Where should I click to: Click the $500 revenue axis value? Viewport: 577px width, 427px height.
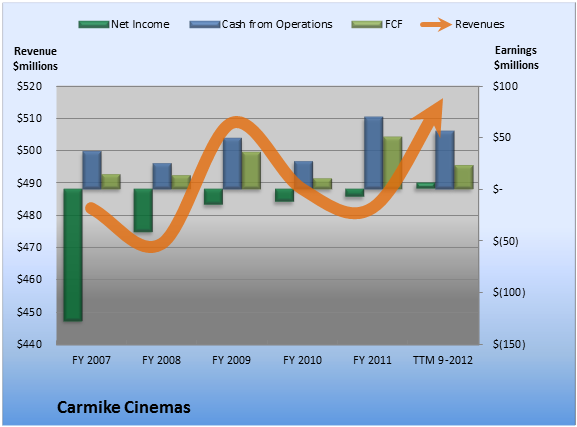pos(29,150)
